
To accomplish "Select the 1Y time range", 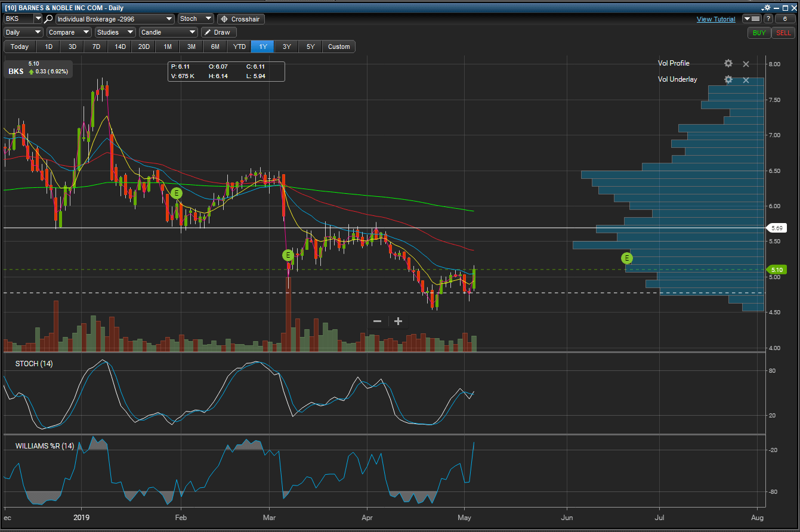I will (x=263, y=47).
